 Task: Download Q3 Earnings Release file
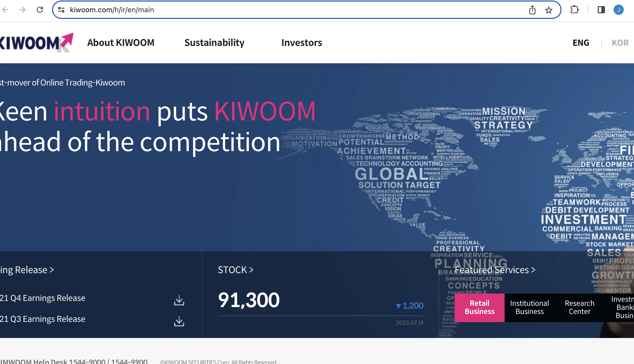tap(179, 321)
